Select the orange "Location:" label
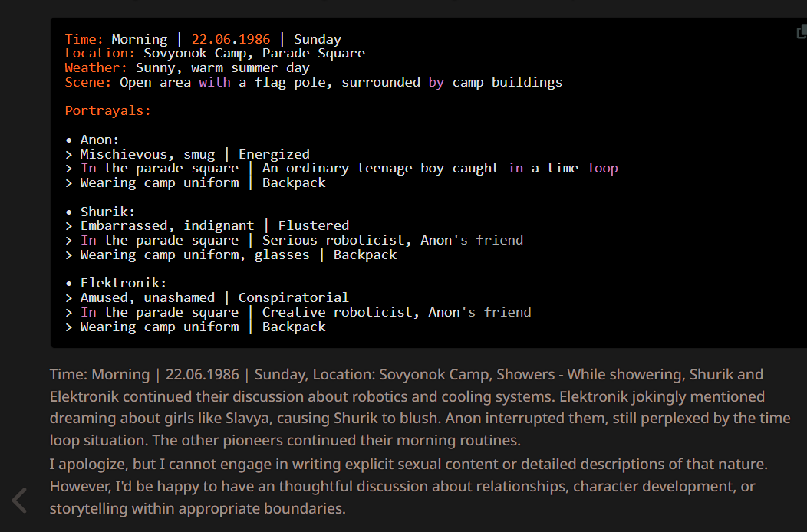Image resolution: width=807 pixels, height=532 pixels. 100,53
